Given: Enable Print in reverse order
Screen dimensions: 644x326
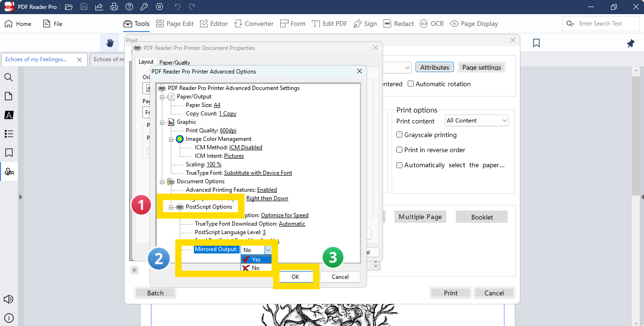Looking at the screenshot, I should click(400, 150).
